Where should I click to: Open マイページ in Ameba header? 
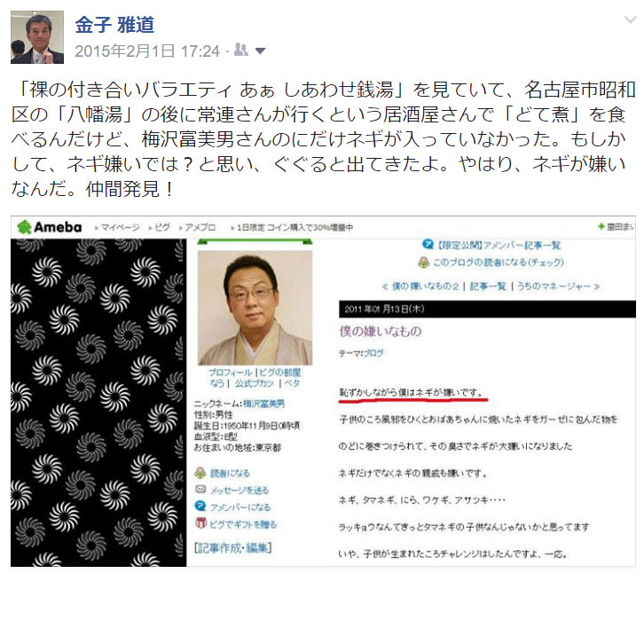(x=120, y=227)
